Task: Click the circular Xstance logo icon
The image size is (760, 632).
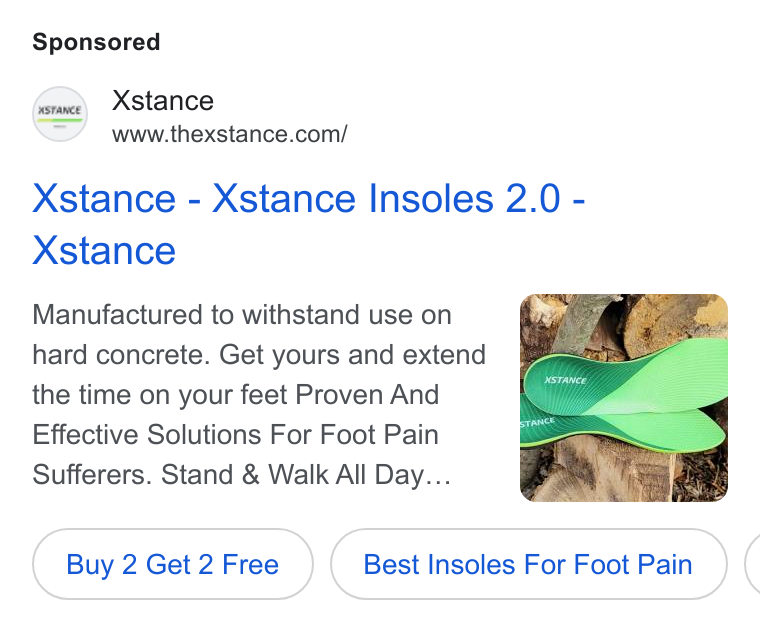Action: (60, 114)
